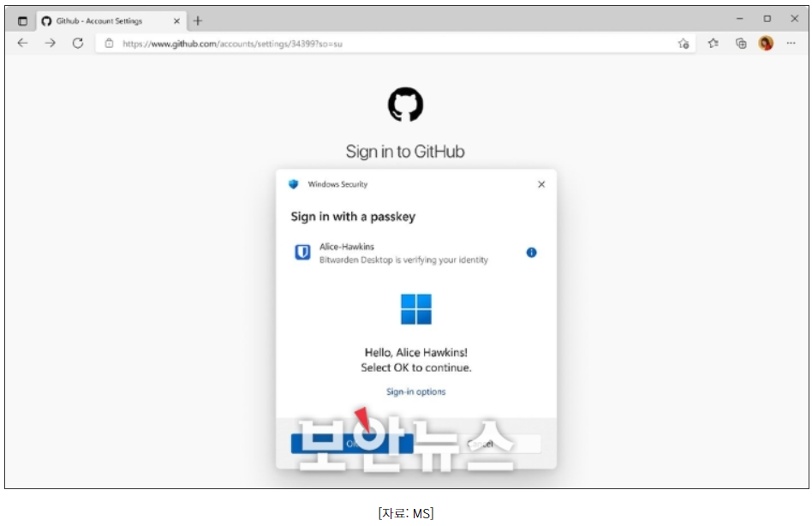The image size is (812, 526).
Task: Open the browser profile avatar
Action: (766, 43)
